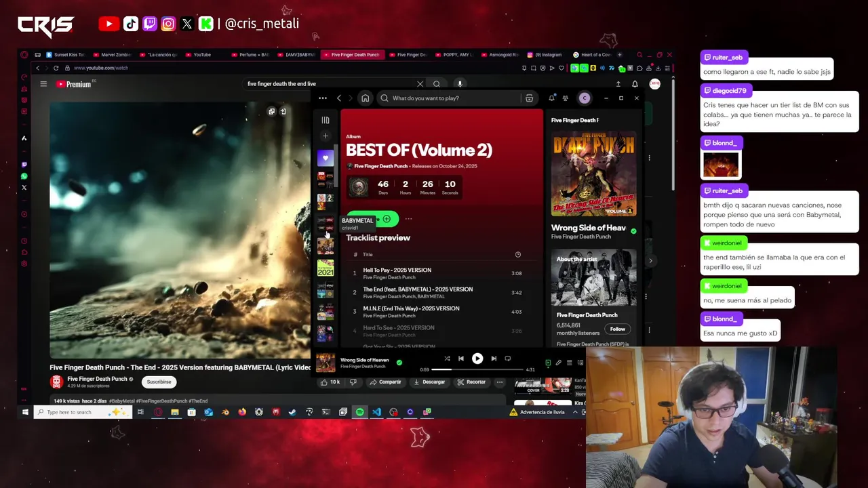Open the Spotify profile avatar C
Viewport: 868px width, 488px height.
(585, 98)
